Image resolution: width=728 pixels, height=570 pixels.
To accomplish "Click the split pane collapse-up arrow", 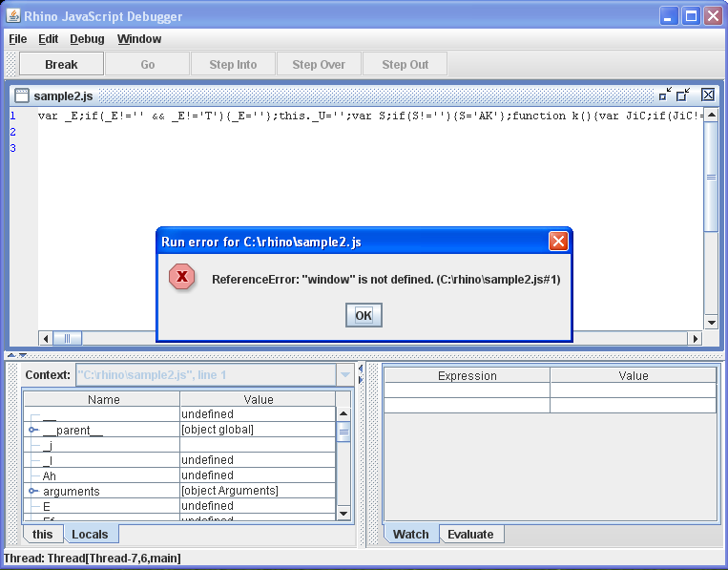I will click(9, 355).
